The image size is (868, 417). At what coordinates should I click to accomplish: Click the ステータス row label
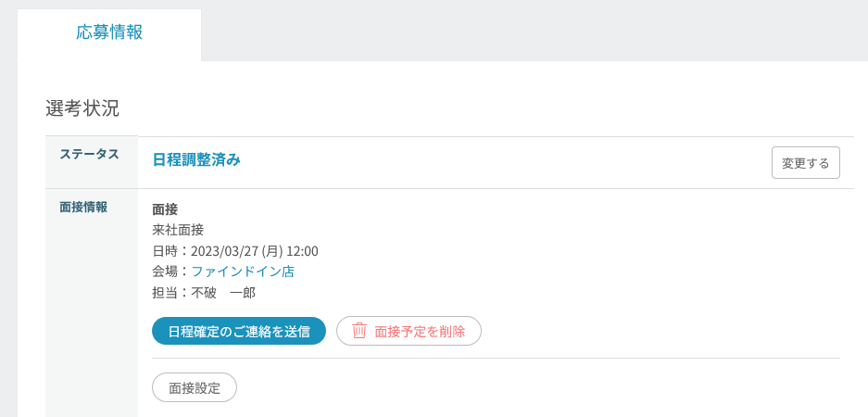[89, 154]
